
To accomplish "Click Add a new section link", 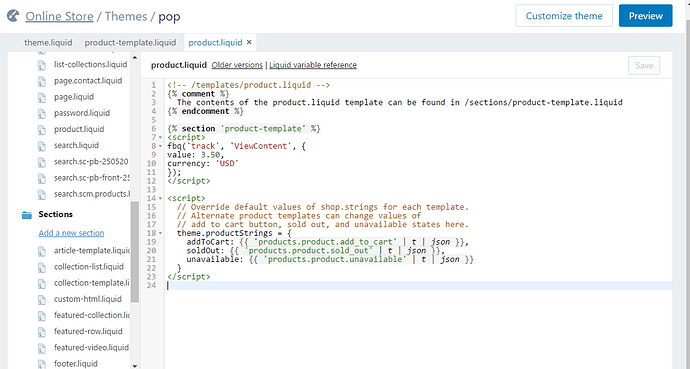I will 71,233.
